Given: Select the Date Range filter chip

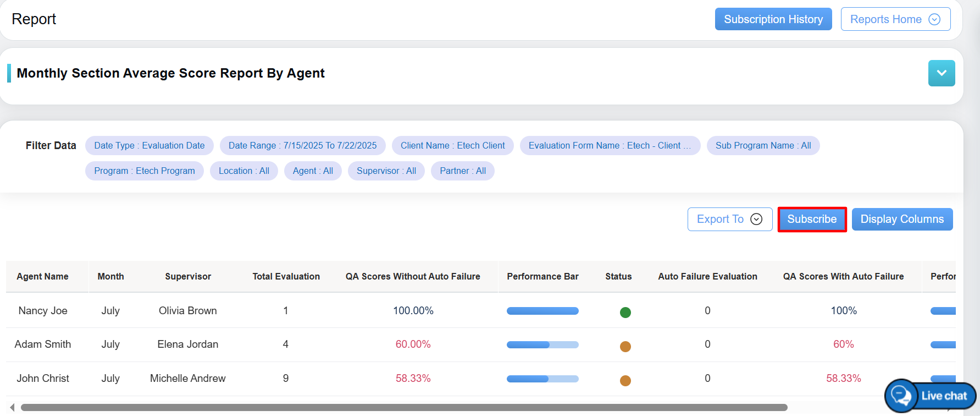Looking at the screenshot, I should pyautogui.click(x=302, y=146).
